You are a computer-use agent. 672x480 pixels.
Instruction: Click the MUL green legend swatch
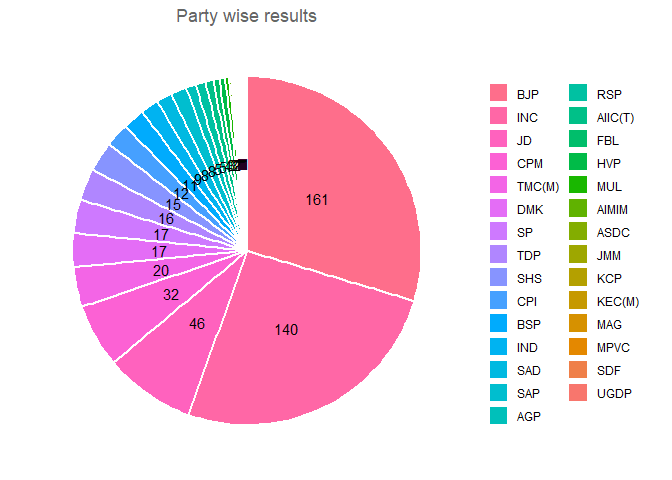[578, 187]
